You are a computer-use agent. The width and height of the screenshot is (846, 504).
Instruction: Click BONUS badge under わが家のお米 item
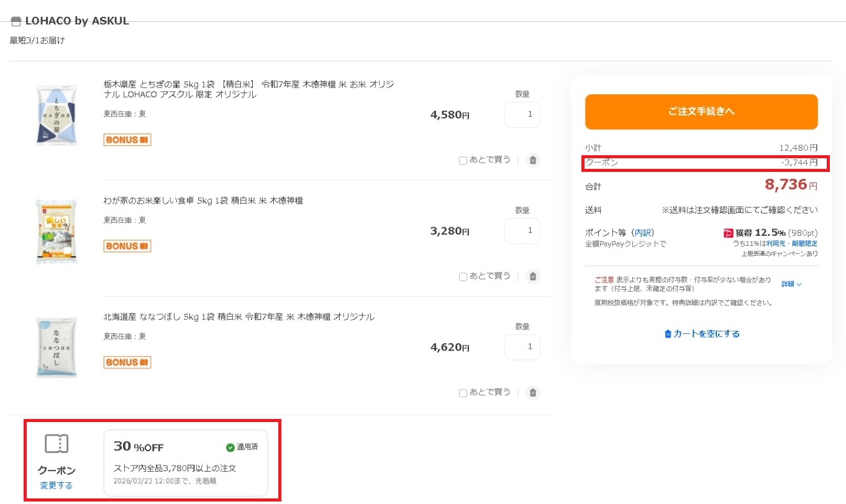(127, 246)
